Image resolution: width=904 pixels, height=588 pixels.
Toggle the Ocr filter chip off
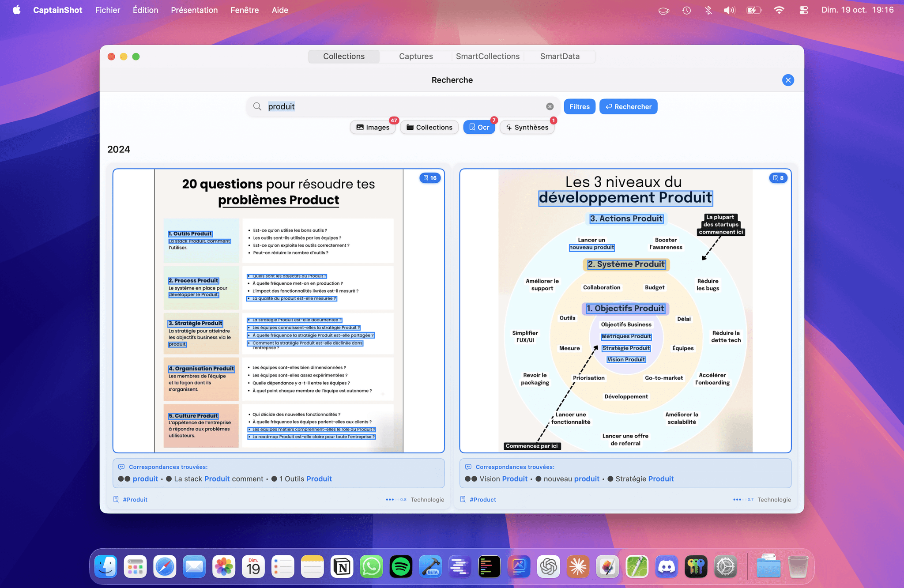[x=479, y=127]
